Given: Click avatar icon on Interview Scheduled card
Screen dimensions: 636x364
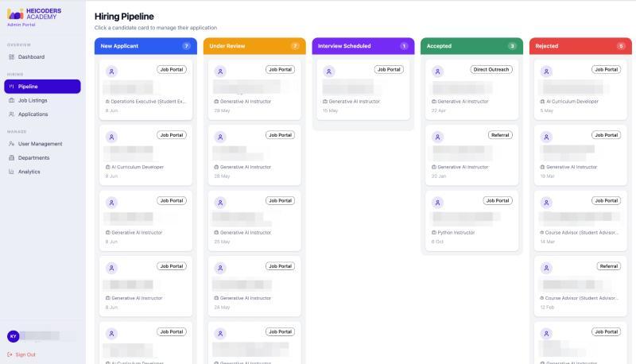Looking at the screenshot, I should [329, 72].
